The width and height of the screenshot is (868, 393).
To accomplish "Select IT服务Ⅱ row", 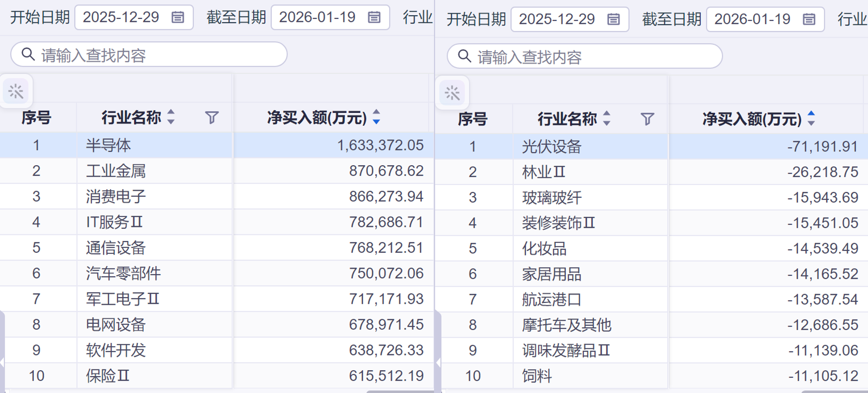I will click(x=217, y=222).
